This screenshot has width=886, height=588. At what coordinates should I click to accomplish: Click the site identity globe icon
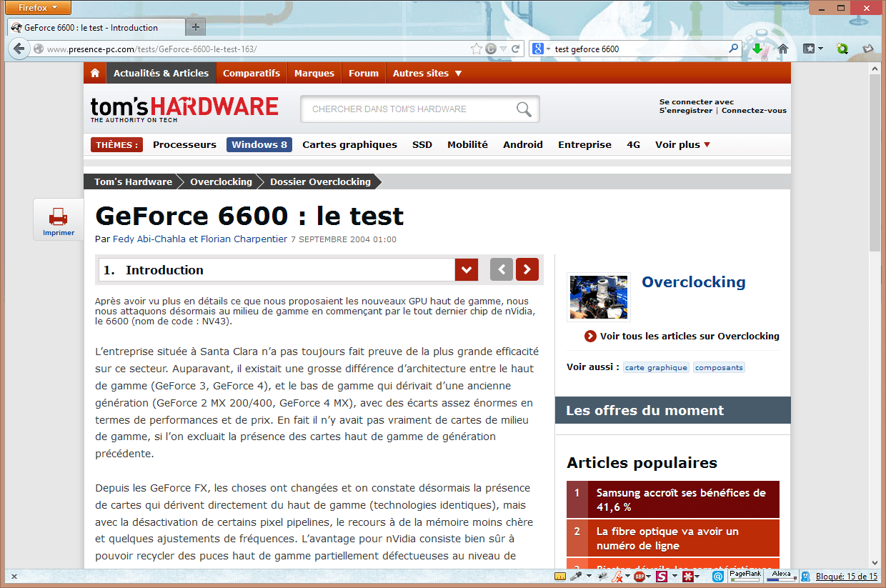(39, 49)
